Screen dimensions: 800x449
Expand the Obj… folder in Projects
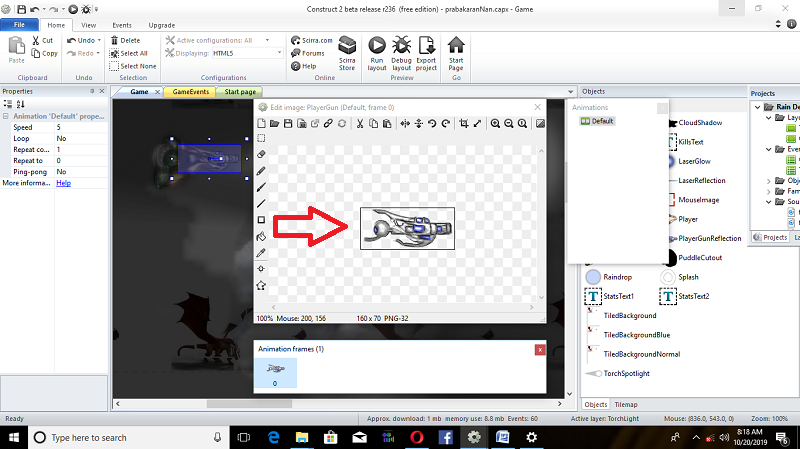click(x=769, y=181)
